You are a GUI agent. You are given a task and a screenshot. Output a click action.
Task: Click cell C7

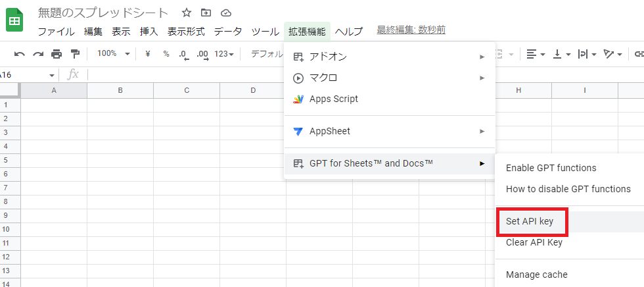[187, 188]
